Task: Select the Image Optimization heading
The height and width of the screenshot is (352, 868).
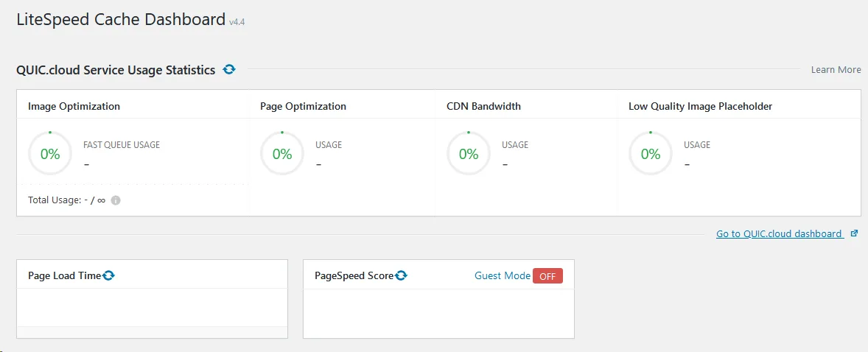Action: point(74,106)
